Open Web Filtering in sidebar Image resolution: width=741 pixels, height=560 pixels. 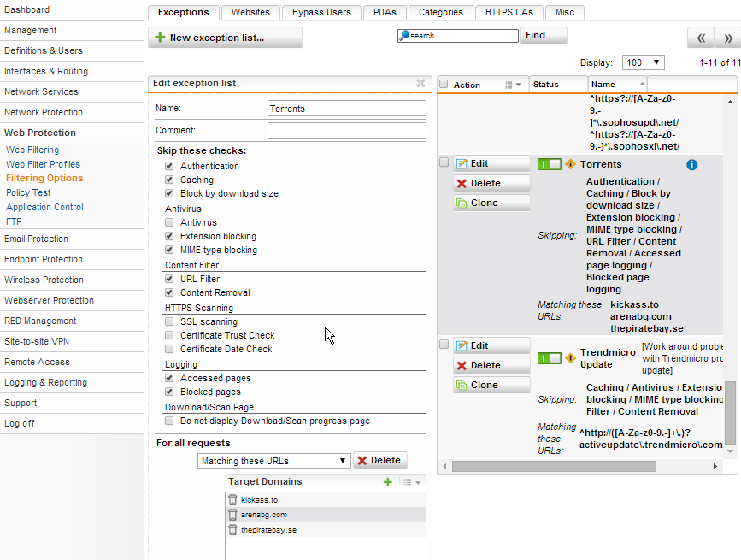[32, 150]
